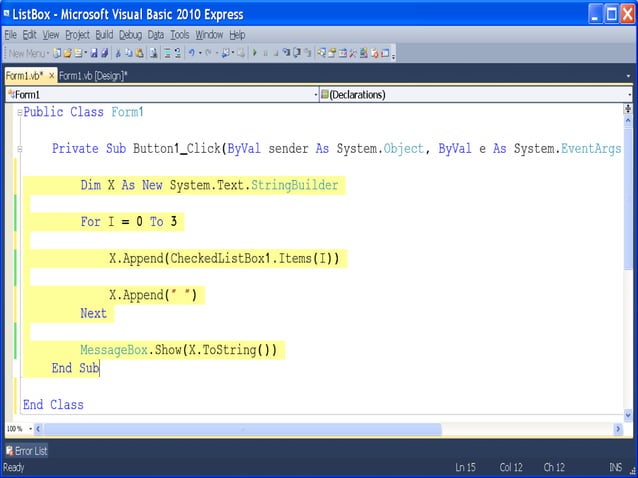The width and height of the screenshot is (638, 478).
Task: Click the Find in Files toolbar icon
Action: pos(151,53)
